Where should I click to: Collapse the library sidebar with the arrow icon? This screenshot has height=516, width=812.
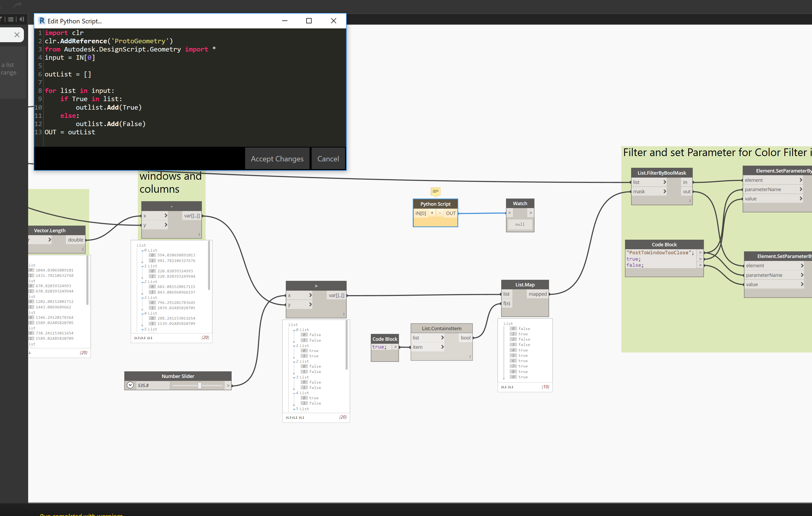(x=22, y=19)
